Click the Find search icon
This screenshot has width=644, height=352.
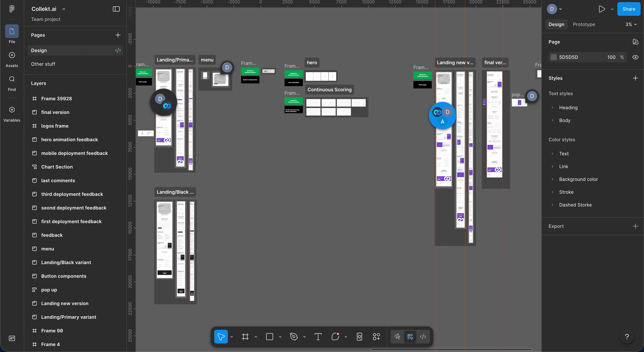pyautogui.click(x=12, y=79)
